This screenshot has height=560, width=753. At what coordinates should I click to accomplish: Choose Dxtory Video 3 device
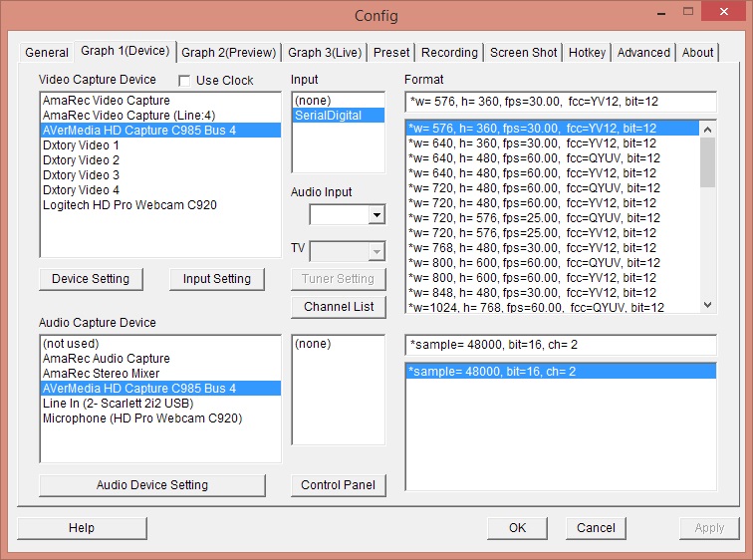[160, 174]
